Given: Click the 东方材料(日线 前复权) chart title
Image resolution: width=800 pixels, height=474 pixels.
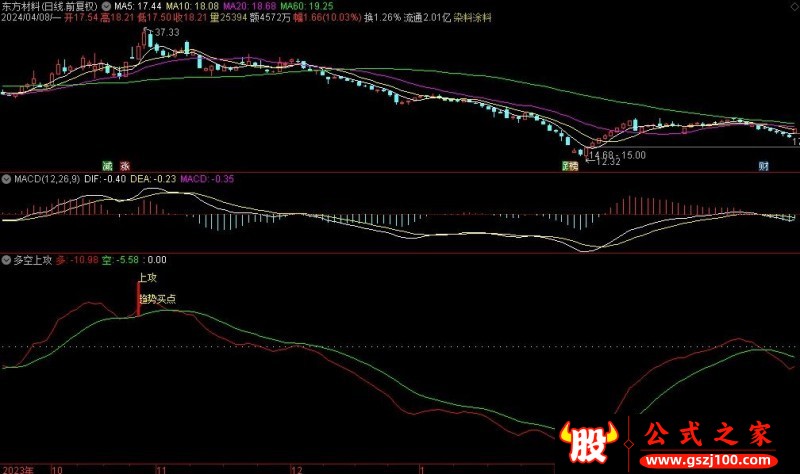Looking at the screenshot, I should click(49, 7).
